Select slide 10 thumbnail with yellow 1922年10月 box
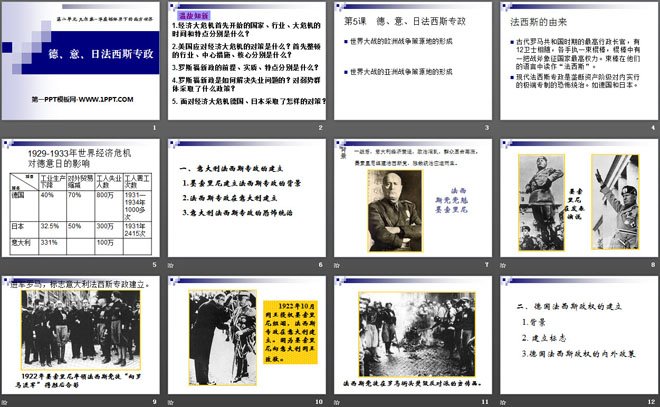Screen dimensions: 660x407 [247, 335]
